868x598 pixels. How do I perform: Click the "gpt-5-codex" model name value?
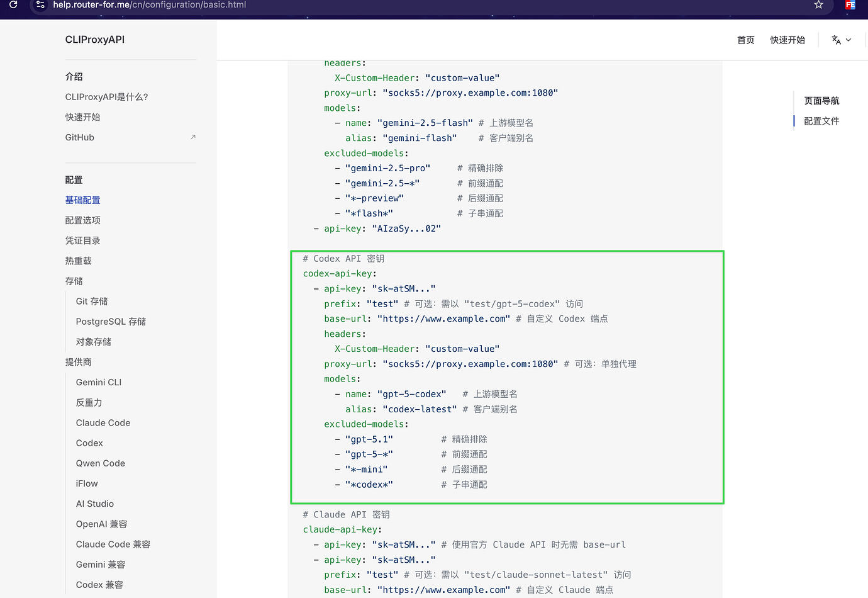[x=411, y=394]
